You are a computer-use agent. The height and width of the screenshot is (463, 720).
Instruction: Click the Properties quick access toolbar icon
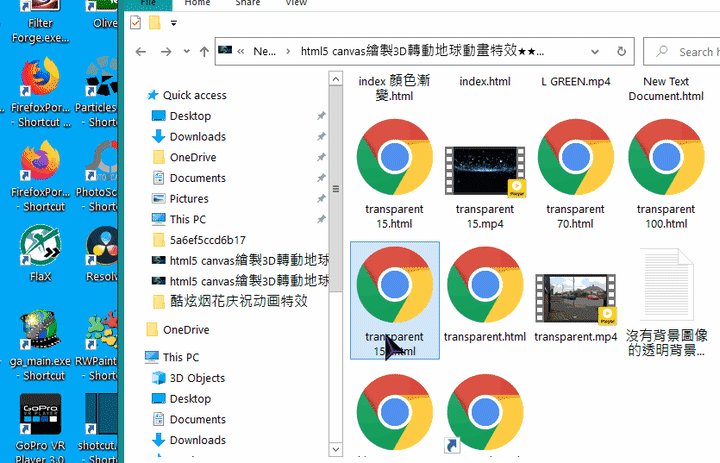pos(135,23)
